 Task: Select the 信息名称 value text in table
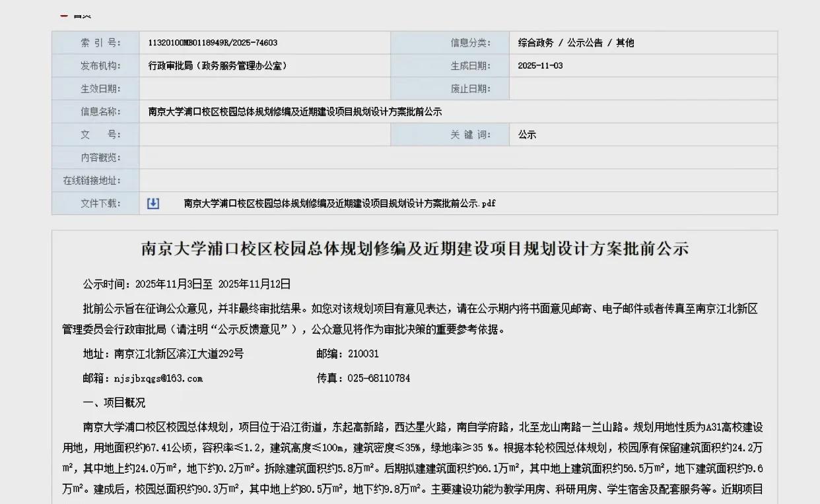pyautogui.click(x=295, y=112)
